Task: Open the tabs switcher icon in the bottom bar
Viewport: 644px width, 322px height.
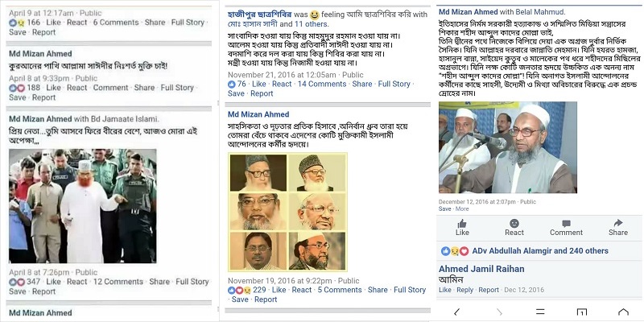Action: pyautogui.click(x=581, y=312)
